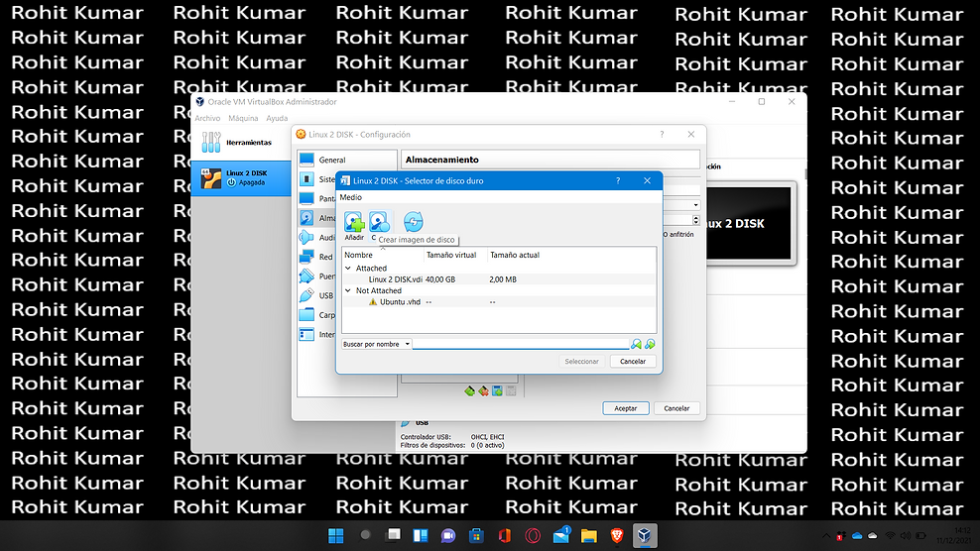Open the Archivo menu in VirtualBox
980x551 pixels.
pyautogui.click(x=207, y=118)
